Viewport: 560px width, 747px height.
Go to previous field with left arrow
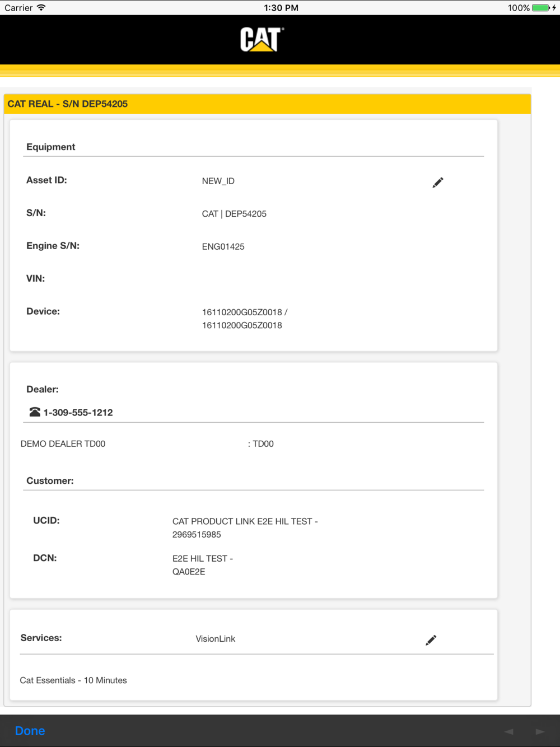[x=509, y=731]
